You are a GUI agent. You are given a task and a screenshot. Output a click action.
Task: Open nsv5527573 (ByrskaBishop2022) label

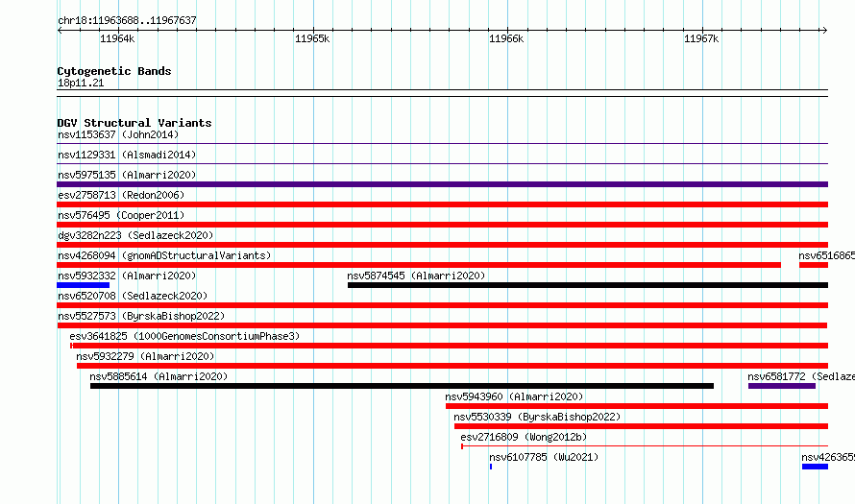coord(141,316)
